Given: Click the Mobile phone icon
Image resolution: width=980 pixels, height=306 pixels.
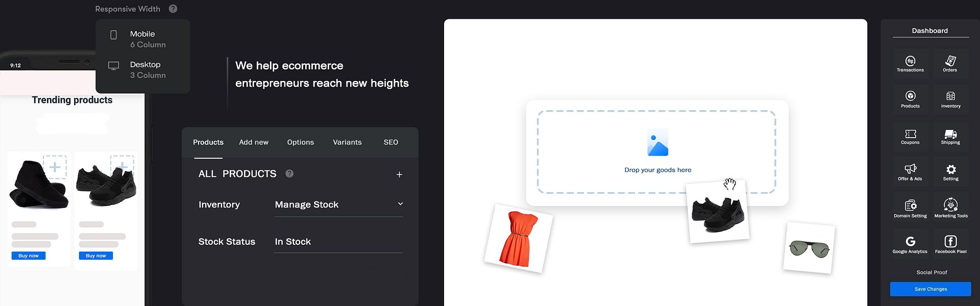Looking at the screenshot, I should [x=113, y=35].
